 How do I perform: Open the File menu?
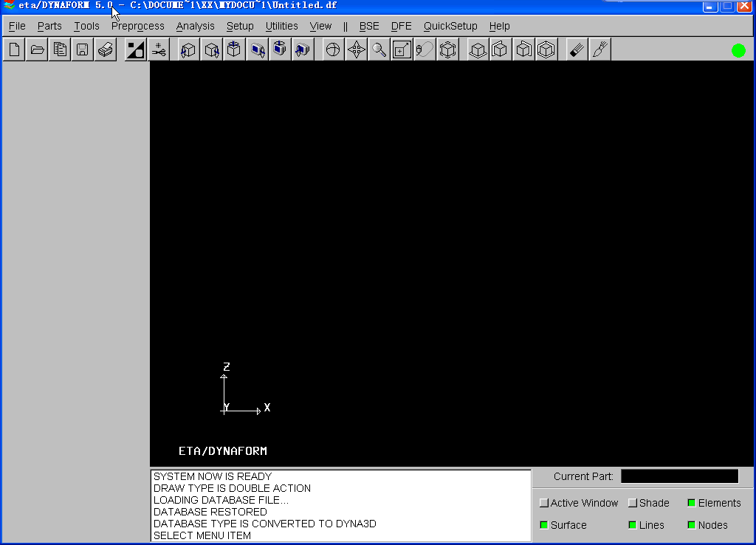(18, 26)
